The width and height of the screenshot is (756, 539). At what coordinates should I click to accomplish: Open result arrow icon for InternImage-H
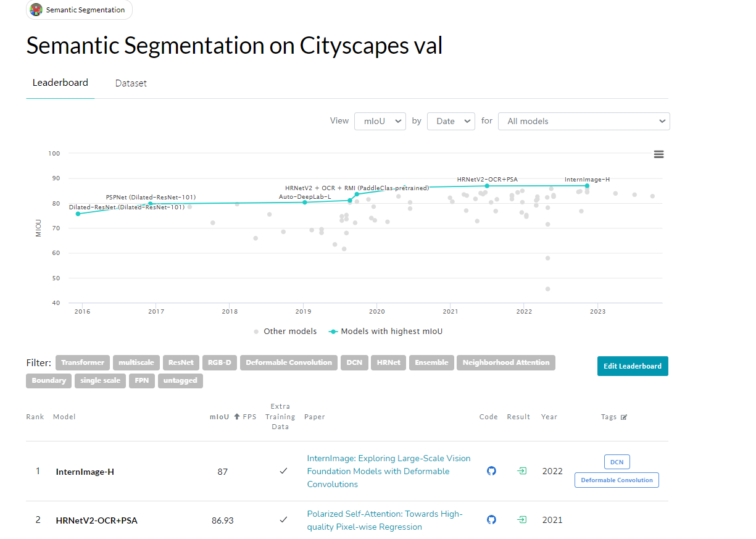pos(522,471)
